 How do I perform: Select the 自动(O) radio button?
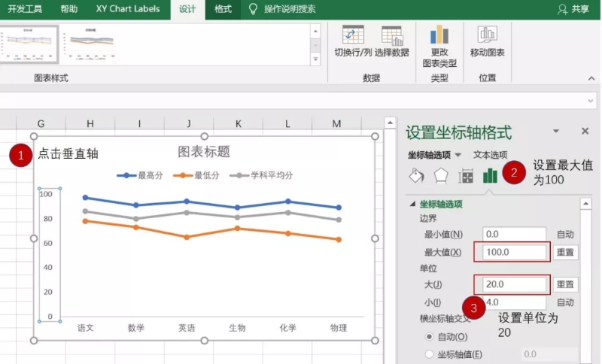click(x=430, y=336)
